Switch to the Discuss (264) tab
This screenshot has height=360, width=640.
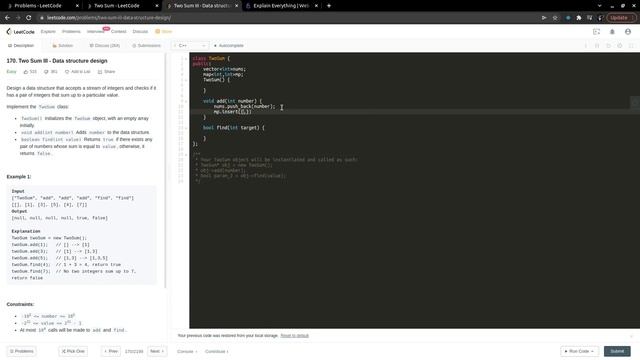click(104, 46)
